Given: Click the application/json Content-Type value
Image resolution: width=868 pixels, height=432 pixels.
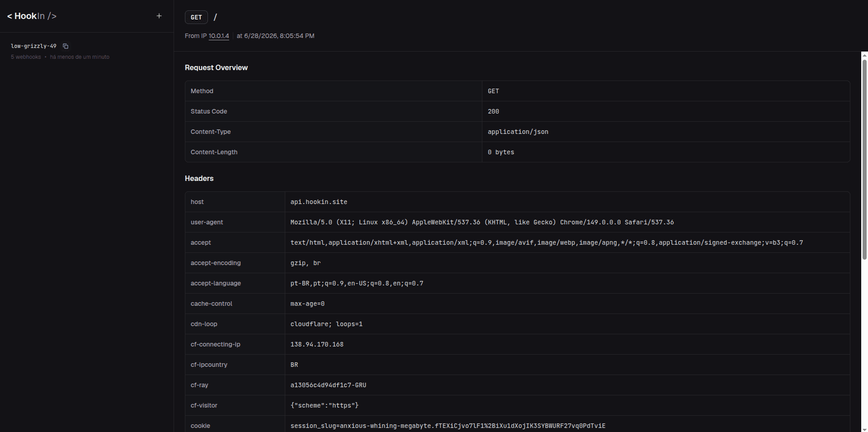Looking at the screenshot, I should point(518,132).
